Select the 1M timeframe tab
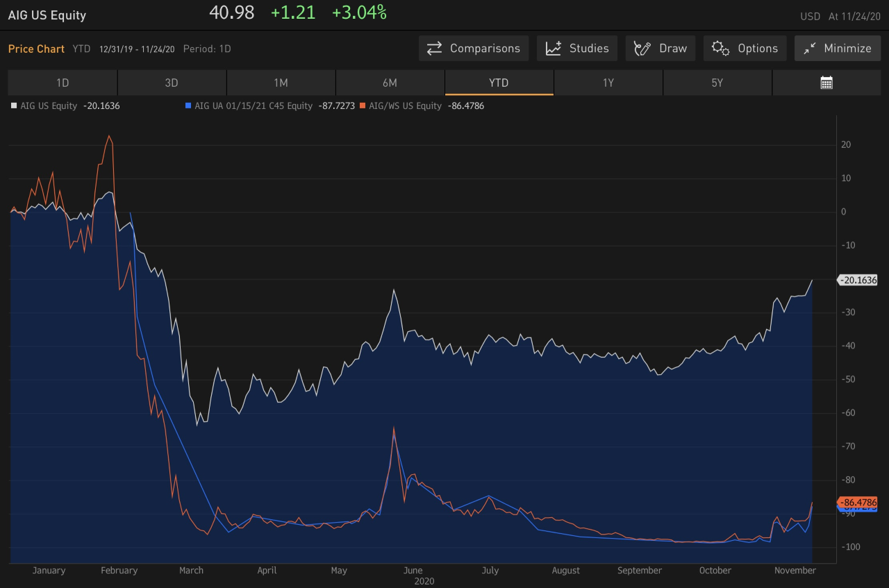Viewport: 889px width, 588px height. [281, 83]
